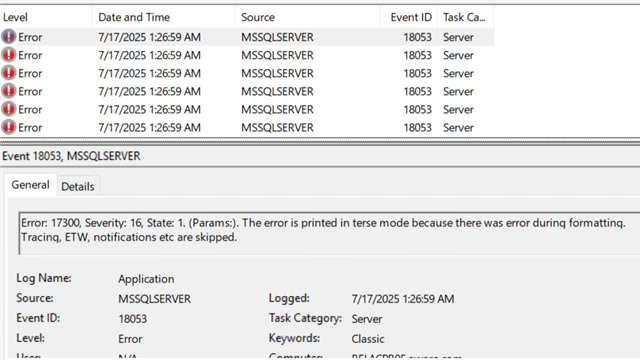Click the last row's red error icon
This screenshot has width=640, height=360.
[x=9, y=127]
